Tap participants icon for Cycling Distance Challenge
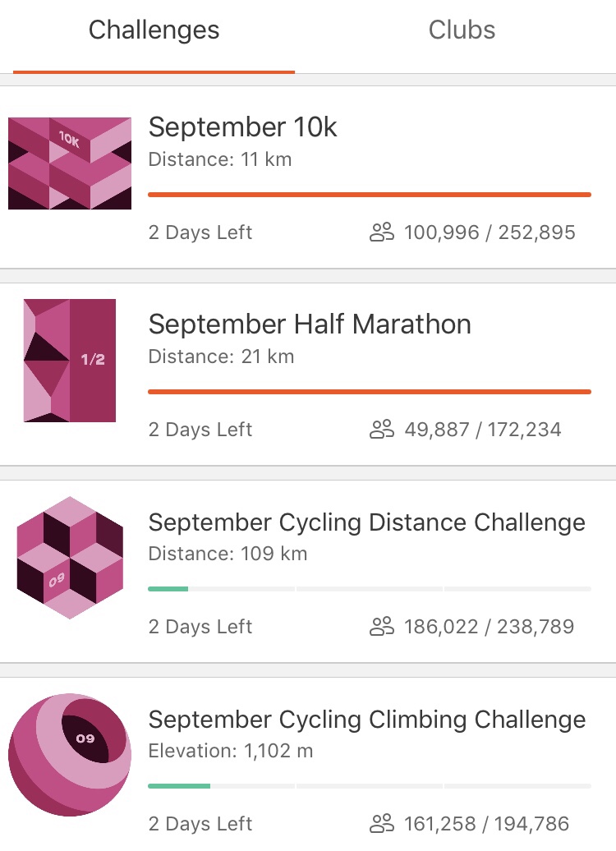 click(382, 627)
